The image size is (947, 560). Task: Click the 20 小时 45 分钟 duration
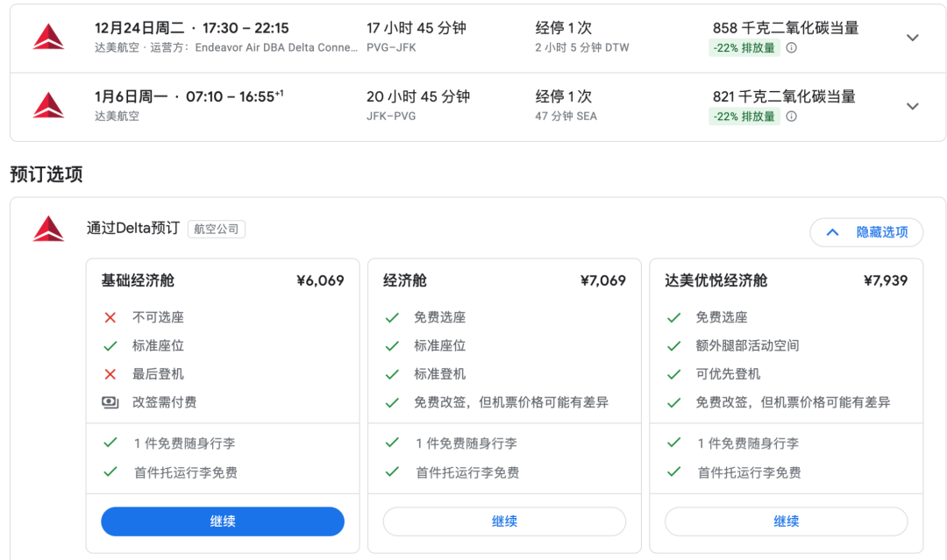pyautogui.click(x=418, y=96)
